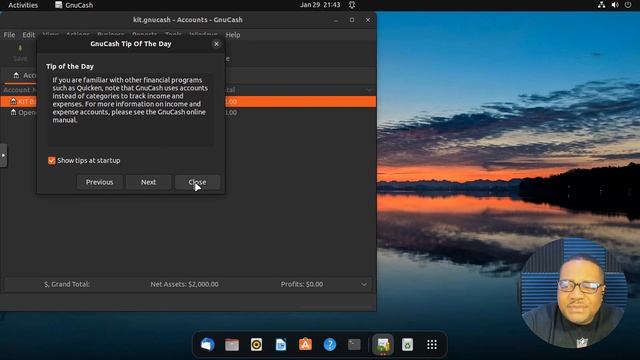Open the Edit menu
640x360 pixels.
click(29, 35)
